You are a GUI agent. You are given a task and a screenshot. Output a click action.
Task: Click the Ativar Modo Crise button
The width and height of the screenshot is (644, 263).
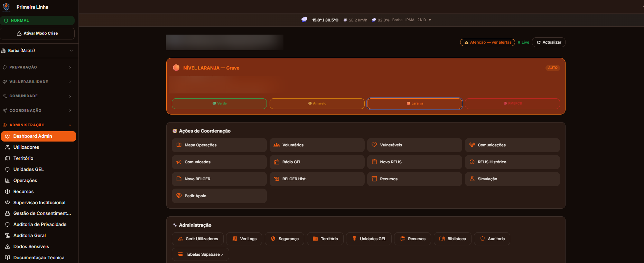click(37, 33)
